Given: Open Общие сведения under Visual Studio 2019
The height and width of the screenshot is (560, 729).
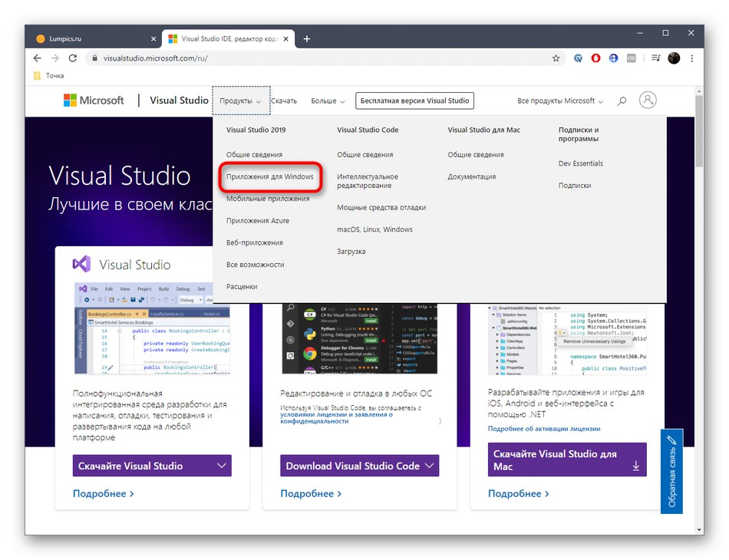Looking at the screenshot, I should [x=254, y=155].
